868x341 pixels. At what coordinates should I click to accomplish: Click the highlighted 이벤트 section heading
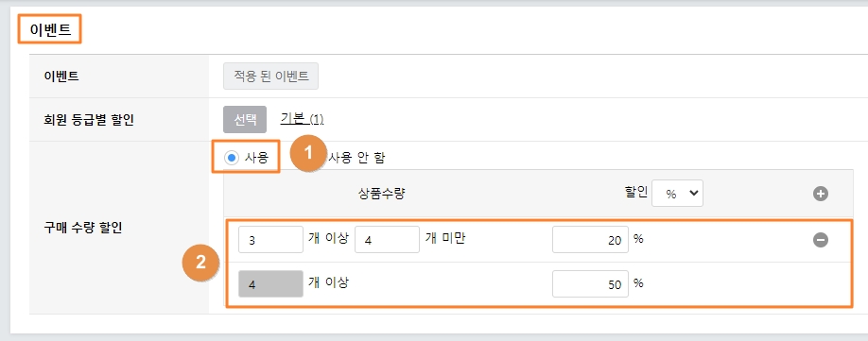(x=50, y=29)
